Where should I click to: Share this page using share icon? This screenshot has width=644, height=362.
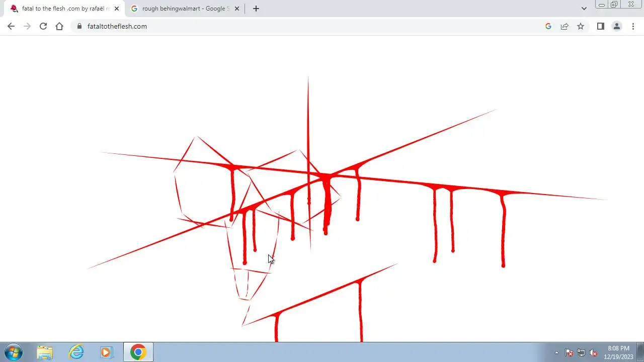565,26
